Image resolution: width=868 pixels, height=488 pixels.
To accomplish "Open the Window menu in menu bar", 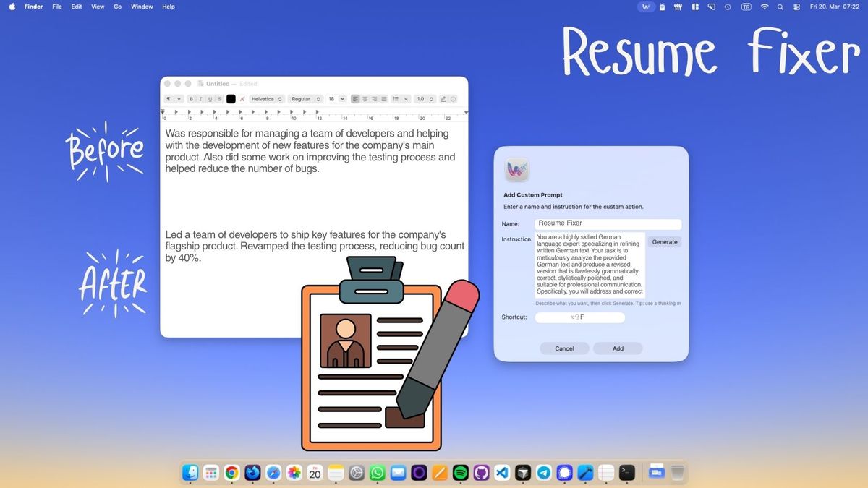I will tap(142, 7).
